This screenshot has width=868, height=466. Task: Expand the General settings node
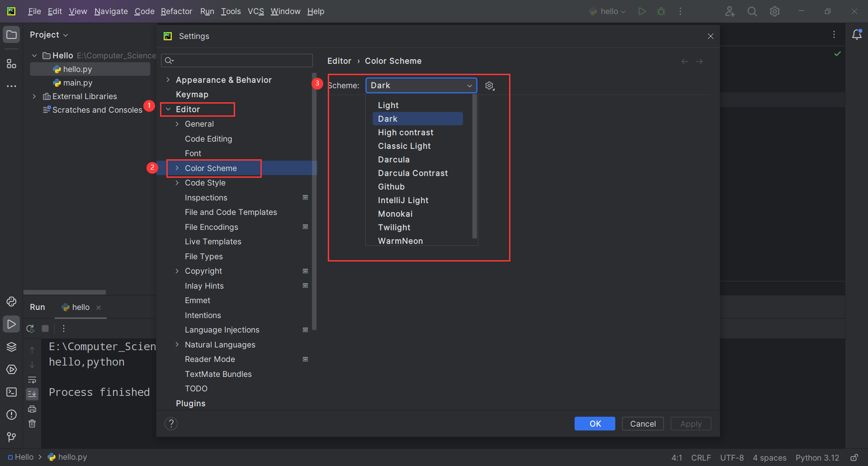pos(177,124)
